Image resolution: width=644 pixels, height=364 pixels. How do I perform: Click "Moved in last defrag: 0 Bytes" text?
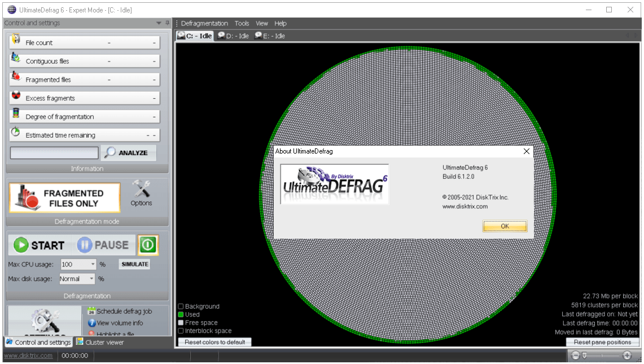596,332
